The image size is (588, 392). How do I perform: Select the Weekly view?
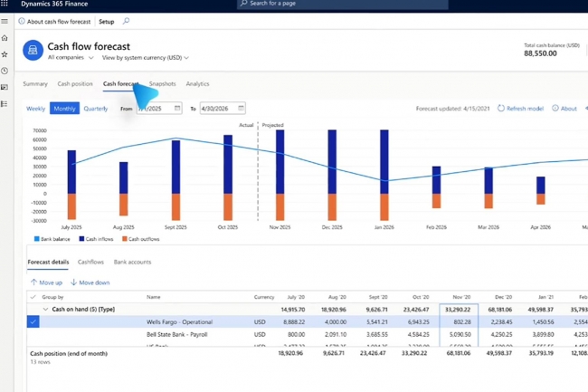35,109
